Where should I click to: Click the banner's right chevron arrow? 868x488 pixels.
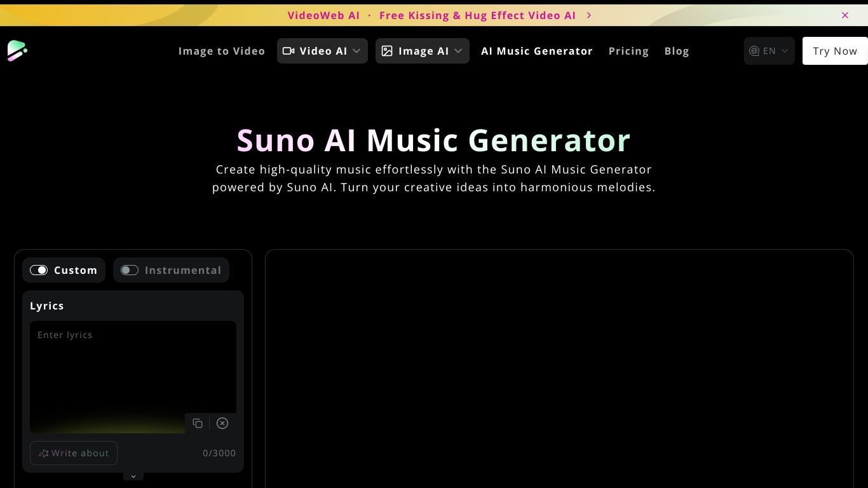[x=589, y=15]
